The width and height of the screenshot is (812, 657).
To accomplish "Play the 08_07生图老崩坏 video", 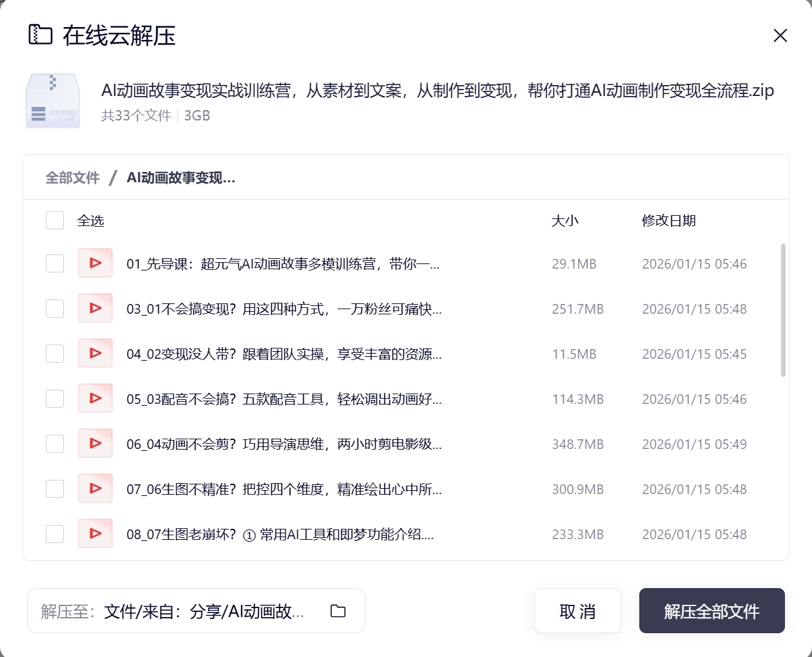I will pos(95,533).
